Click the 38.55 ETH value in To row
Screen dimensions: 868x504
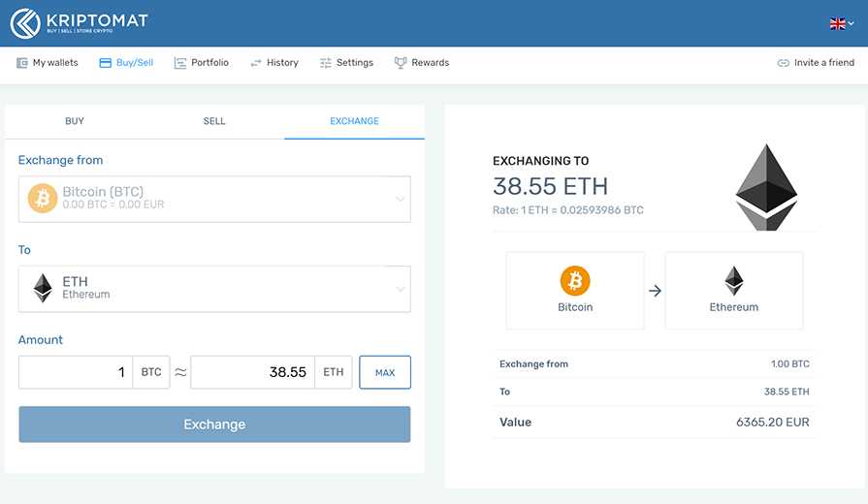pyautogui.click(x=787, y=392)
